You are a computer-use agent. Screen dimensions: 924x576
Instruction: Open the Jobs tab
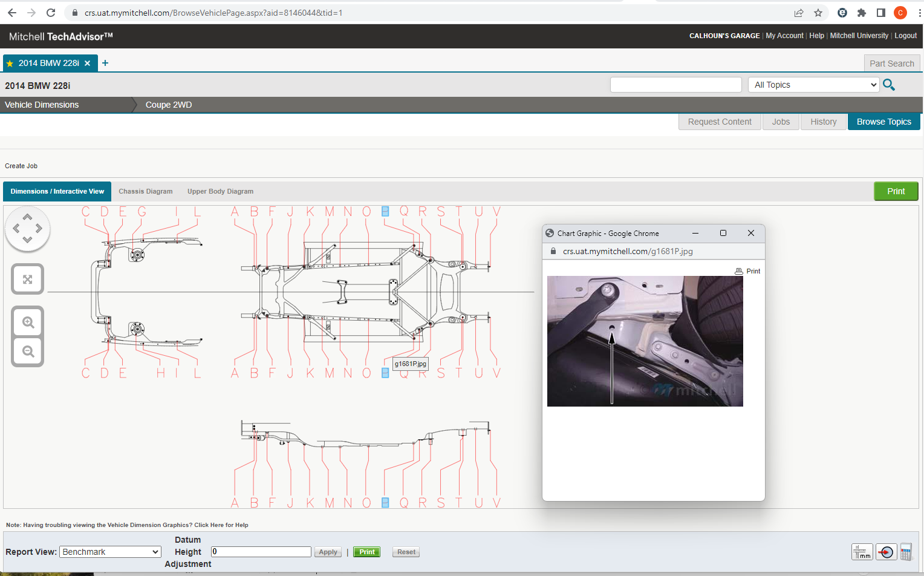[x=781, y=122]
